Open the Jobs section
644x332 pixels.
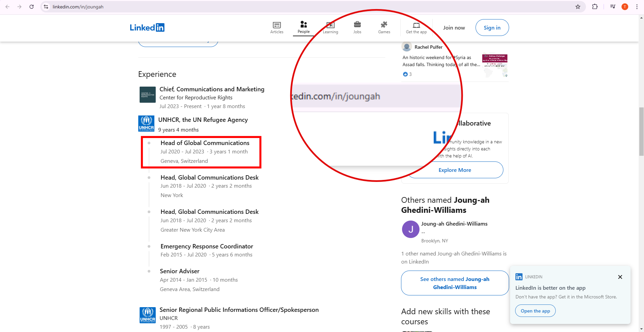(357, 28)
